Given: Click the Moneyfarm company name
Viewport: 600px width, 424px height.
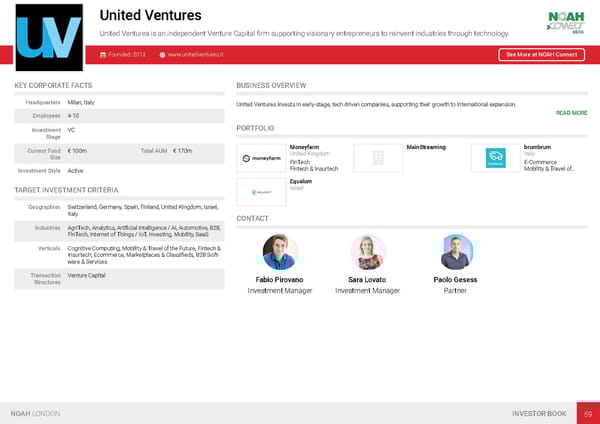Looking at the screenshot, I should [306, 147].
